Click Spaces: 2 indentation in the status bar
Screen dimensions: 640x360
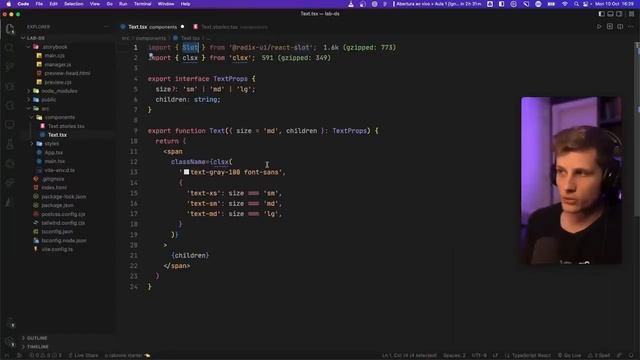pos(454,356)
